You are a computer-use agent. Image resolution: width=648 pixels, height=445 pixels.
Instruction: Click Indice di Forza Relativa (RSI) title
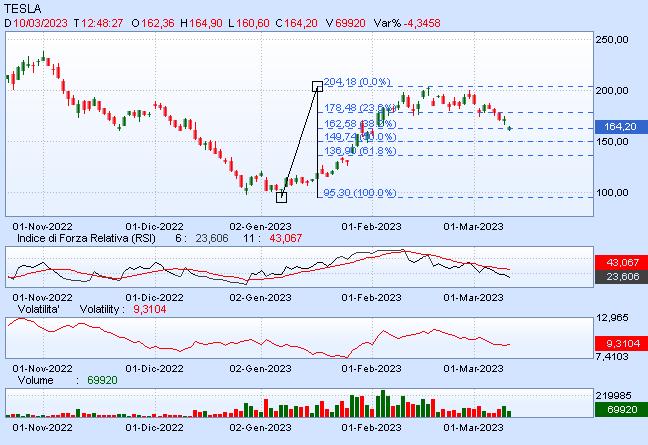pos(86,238)
